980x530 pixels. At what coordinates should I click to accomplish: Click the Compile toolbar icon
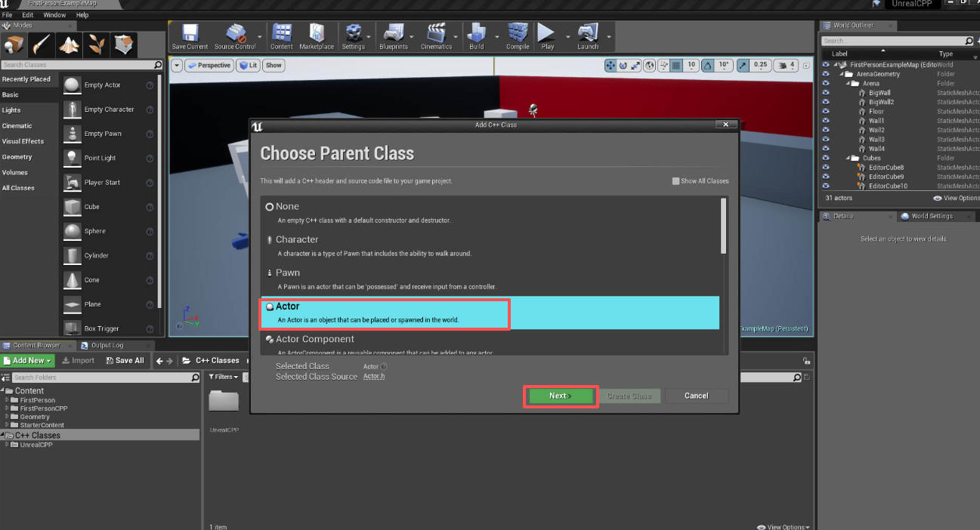pos(518,35)
